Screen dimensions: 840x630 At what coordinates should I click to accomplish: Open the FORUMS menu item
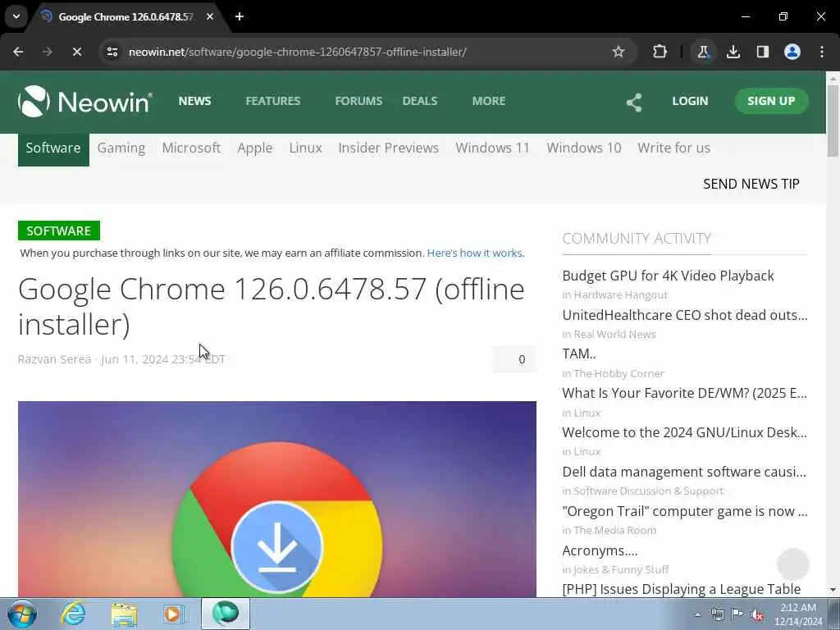tap(358, 101)
